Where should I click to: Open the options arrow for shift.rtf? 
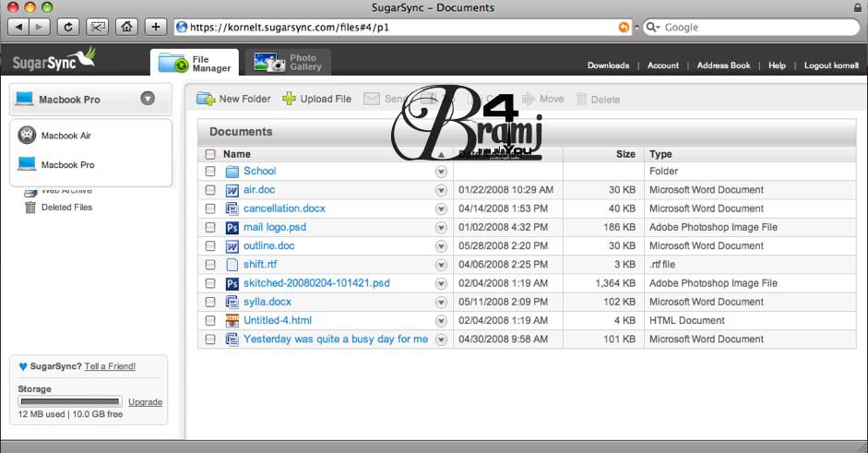pos(441,266)
